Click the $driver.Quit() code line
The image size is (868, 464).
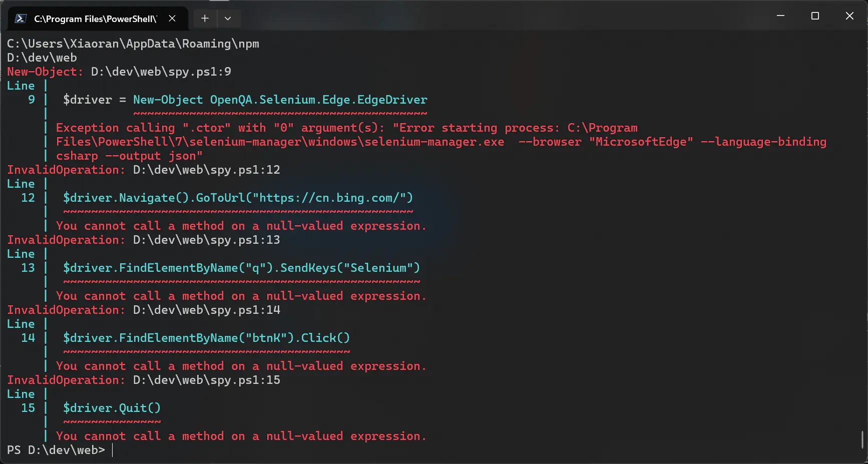112,408
